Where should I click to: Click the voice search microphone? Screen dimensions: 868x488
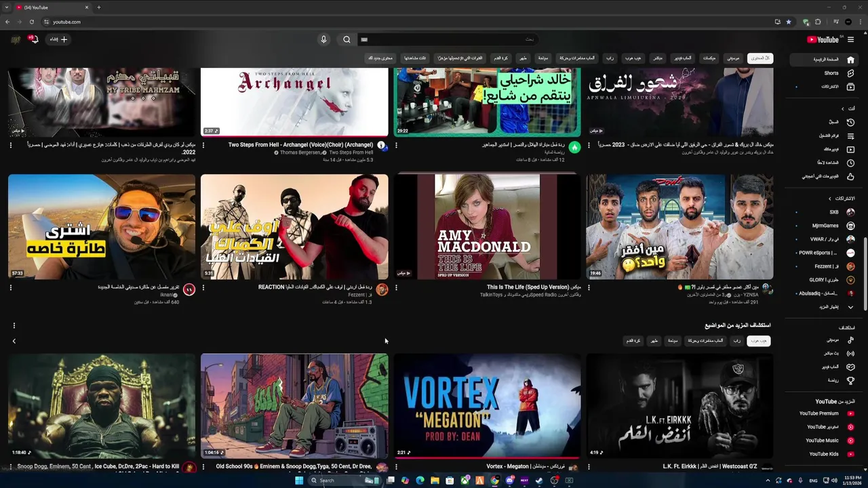point(323,39)
